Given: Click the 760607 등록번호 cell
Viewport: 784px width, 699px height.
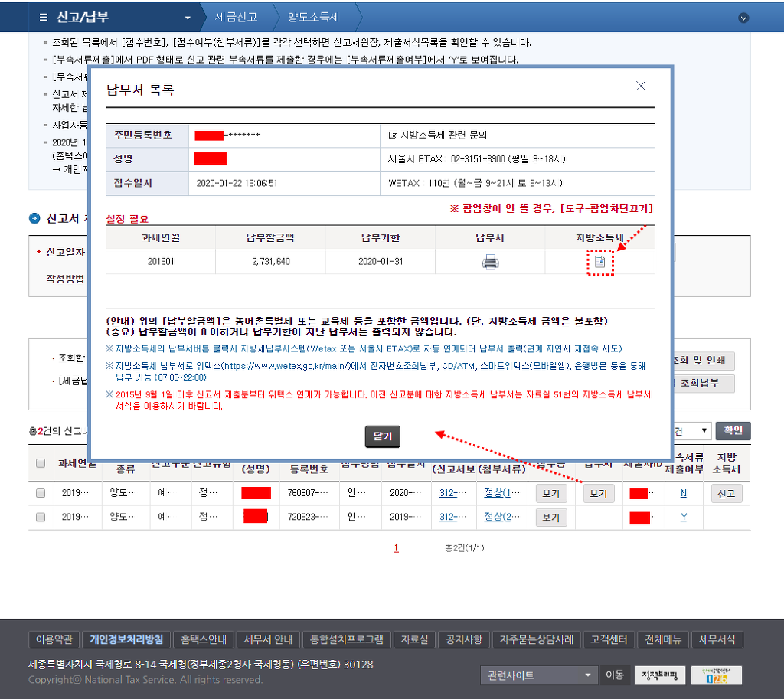Looking at the screenshot, I should tap(309, 493).
